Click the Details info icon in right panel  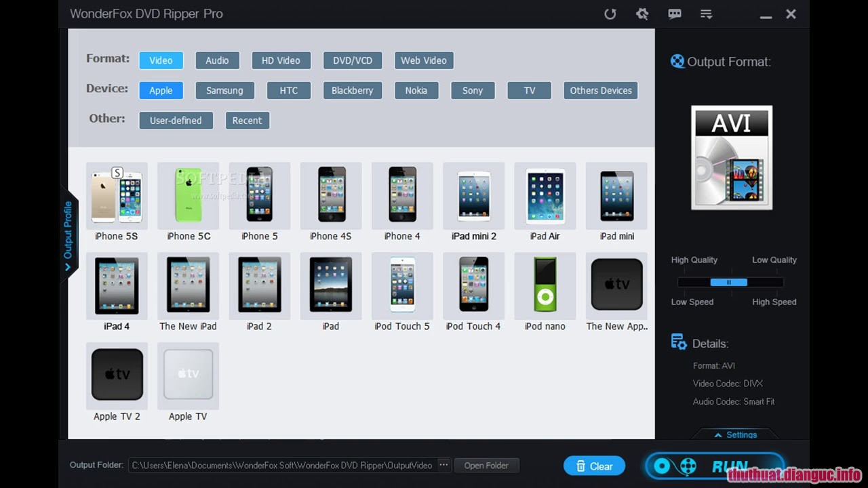679,342
